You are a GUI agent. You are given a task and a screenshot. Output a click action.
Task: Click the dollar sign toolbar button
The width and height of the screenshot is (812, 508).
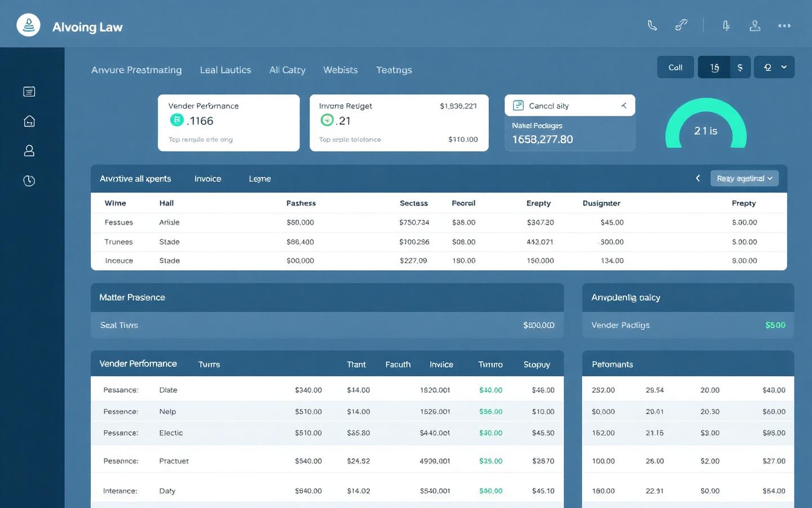pos(740,67)
